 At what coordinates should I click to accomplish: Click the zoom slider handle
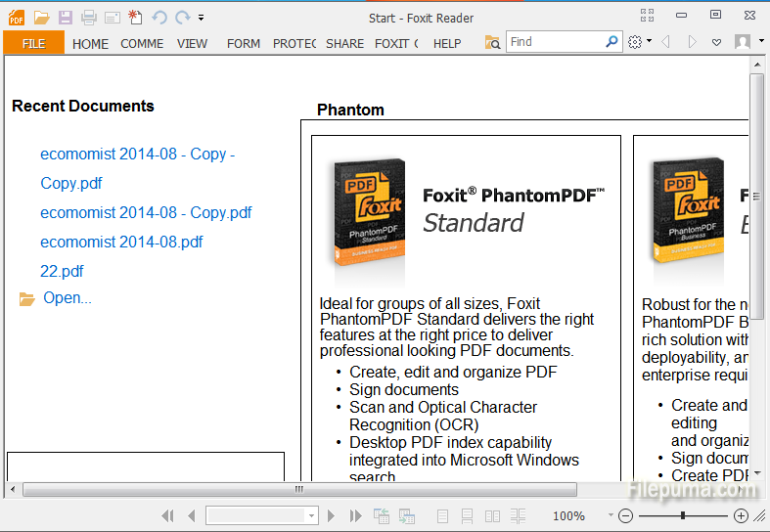[x=683, y=515]
